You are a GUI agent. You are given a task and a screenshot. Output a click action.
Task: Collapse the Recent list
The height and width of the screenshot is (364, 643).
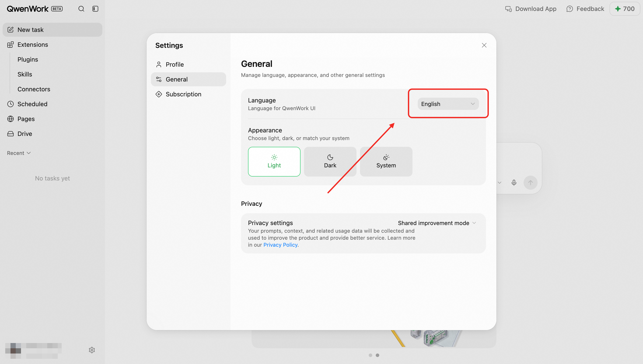19,153
